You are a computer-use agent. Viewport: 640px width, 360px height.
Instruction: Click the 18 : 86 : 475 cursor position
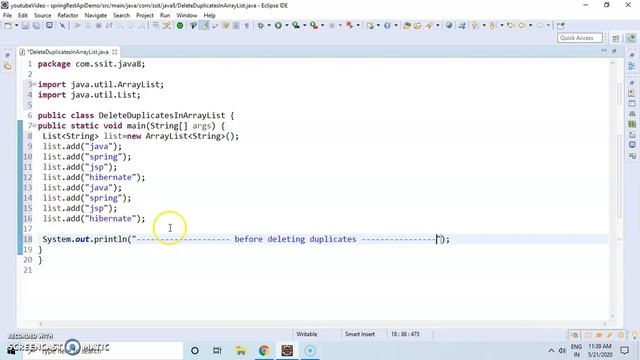pos(405,334)
